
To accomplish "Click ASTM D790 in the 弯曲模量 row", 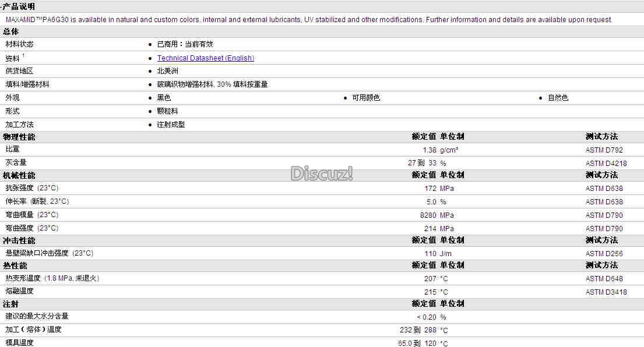I will pos(604,215).
